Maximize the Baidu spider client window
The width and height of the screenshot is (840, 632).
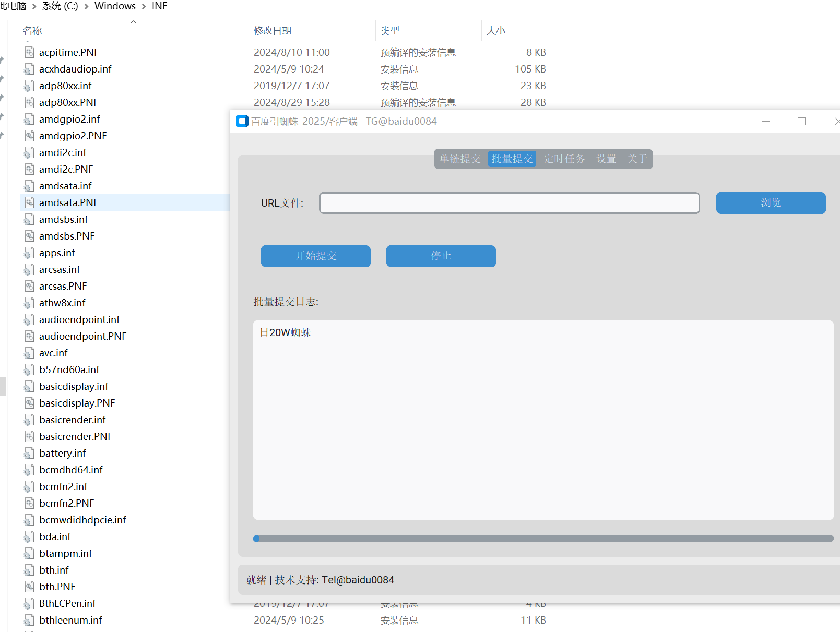[x=801, y=121]
